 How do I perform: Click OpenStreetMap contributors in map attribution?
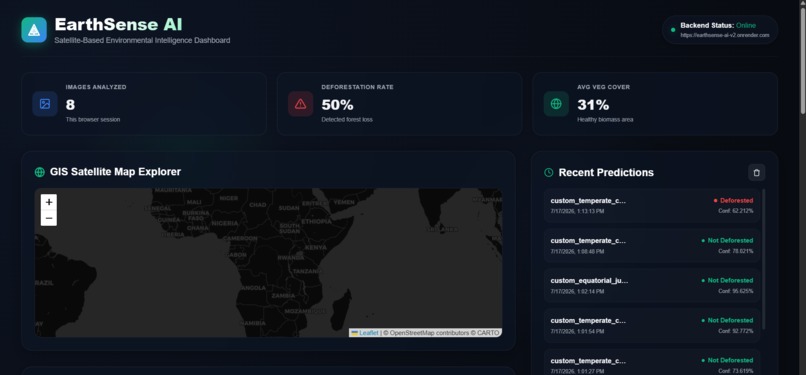430,333
